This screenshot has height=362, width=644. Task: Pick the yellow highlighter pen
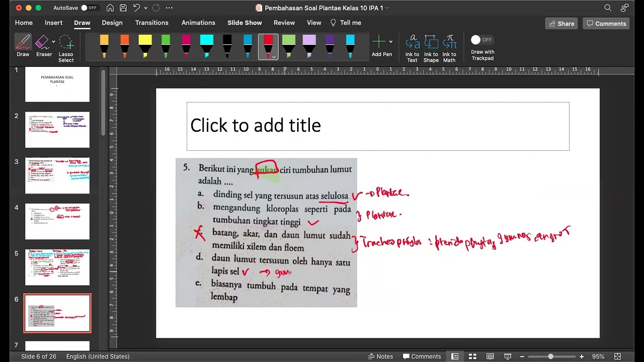click(145, 46)
